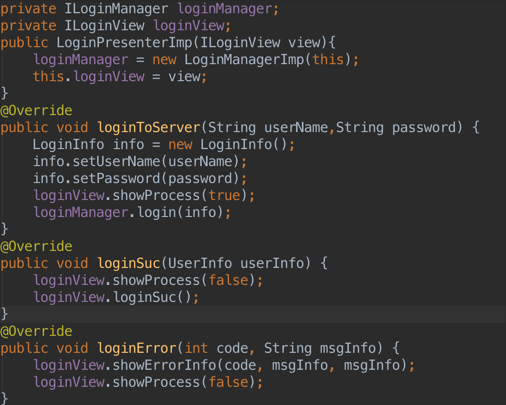The image size is (506, 405).
Task: Click the loginError method name
Action: (x=137, y=348)
